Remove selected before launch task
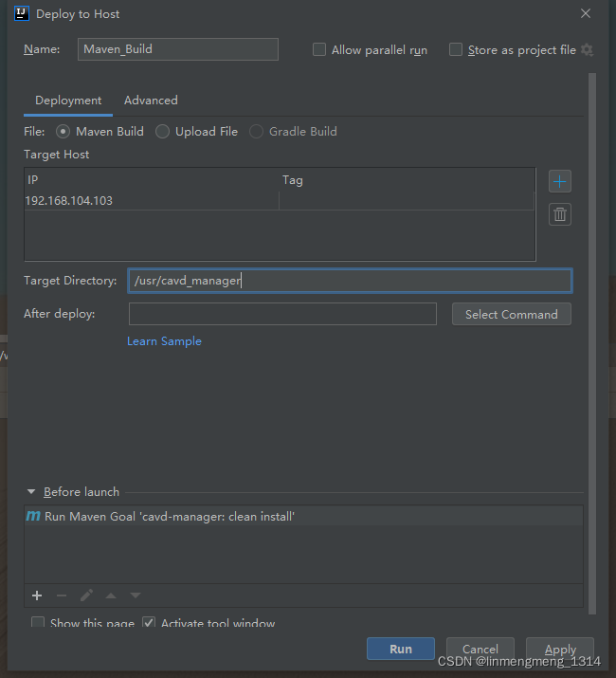Viewport: 616px width, 678px height. coord(62,596)
